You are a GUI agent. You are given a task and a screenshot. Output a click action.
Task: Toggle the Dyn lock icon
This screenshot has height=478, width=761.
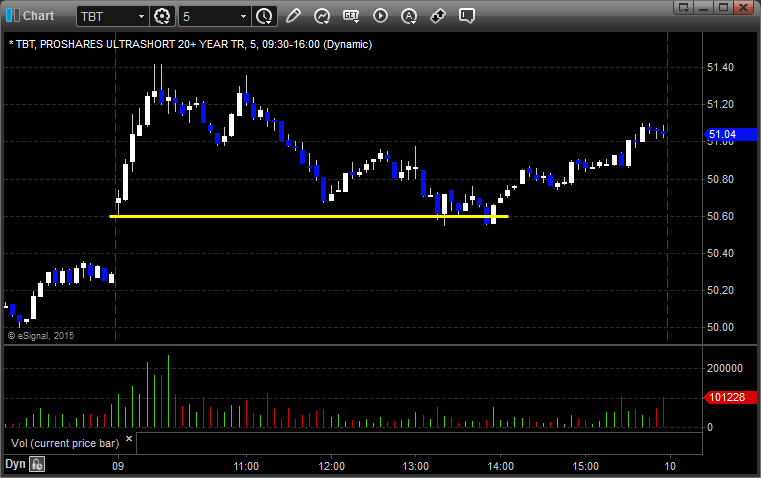click(x=37, y=464)
